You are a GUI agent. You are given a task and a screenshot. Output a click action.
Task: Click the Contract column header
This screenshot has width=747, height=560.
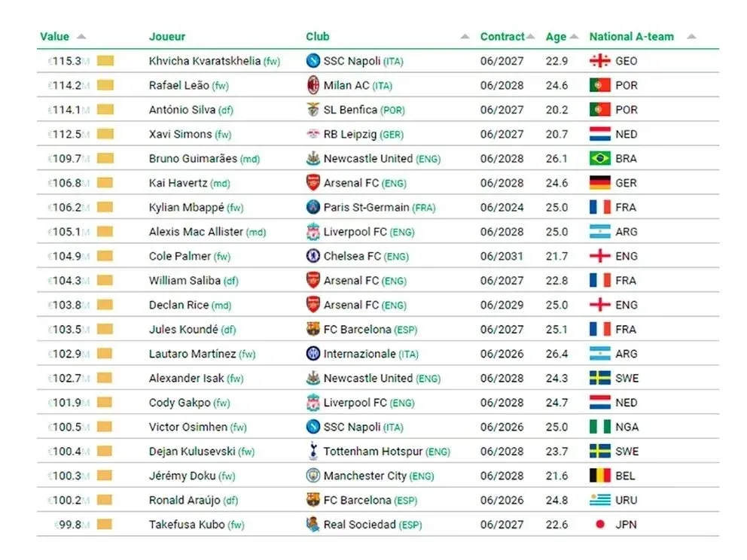point(502,37)
